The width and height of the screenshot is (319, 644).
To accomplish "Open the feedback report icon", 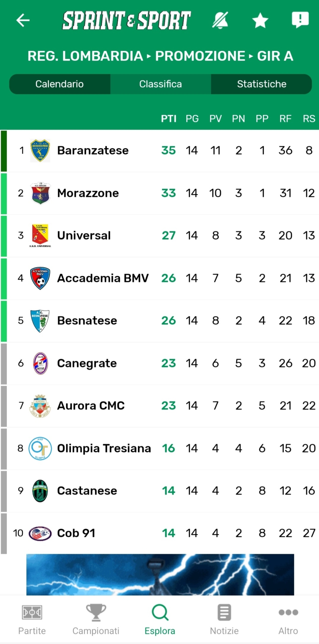I will [300, 20].
